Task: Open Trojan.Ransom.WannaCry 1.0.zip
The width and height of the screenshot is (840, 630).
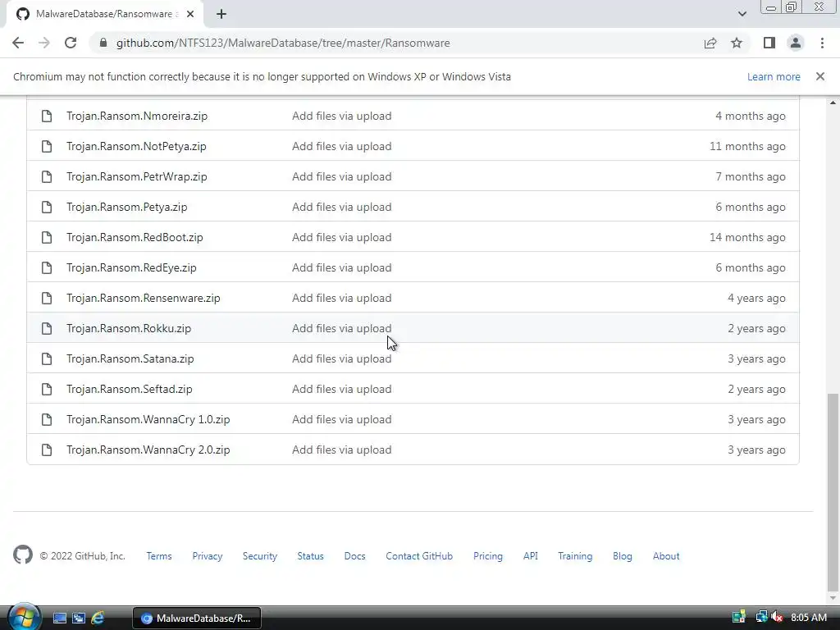Action: (x=148, y=419)
